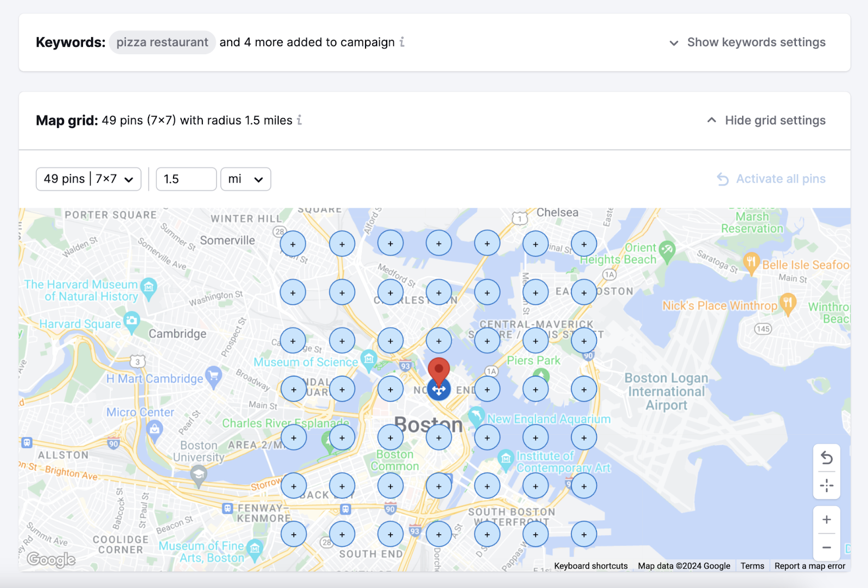Click the Google logo on the map
This screenshot has width=868, height=588.
point(50,560)
